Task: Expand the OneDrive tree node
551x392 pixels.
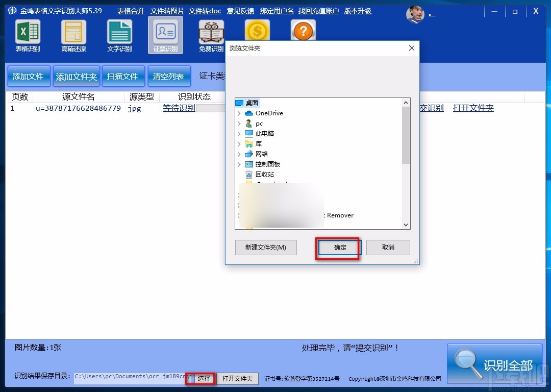Action: (x=239, y=113)
